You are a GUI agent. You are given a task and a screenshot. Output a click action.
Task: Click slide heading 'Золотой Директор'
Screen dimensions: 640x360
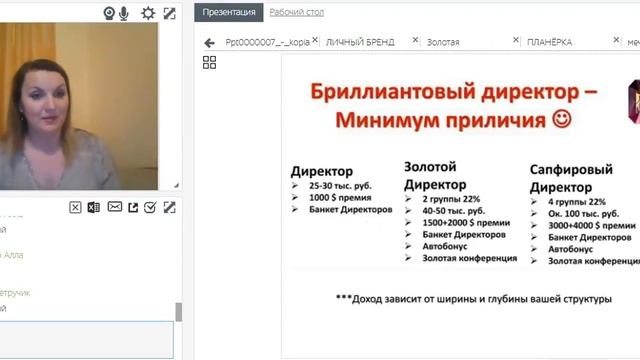pyautogui.click(x=435, y=176)
